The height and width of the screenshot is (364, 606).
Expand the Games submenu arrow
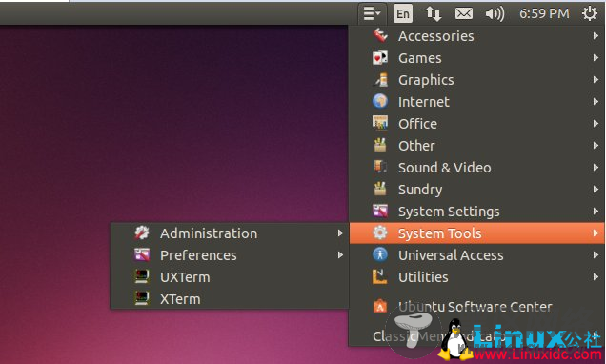(596, 58)
